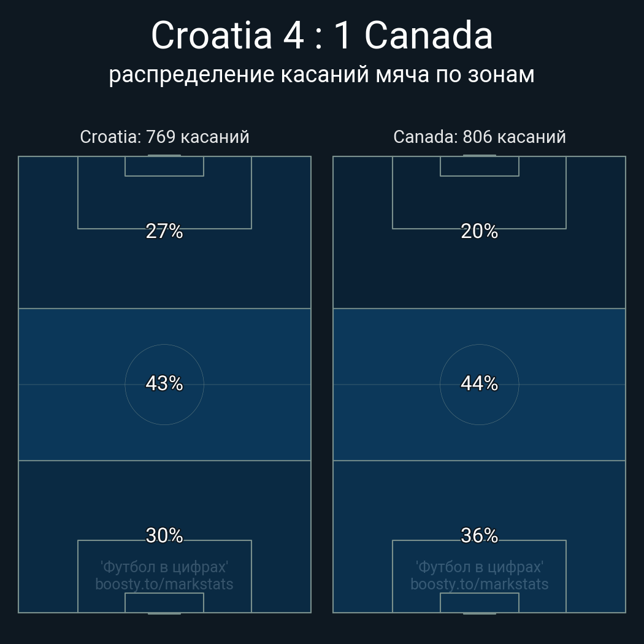The height and width of the screenshot is (644, 644).
Task: Click Canada's 20% top zone value
Action: click(479, 231)
